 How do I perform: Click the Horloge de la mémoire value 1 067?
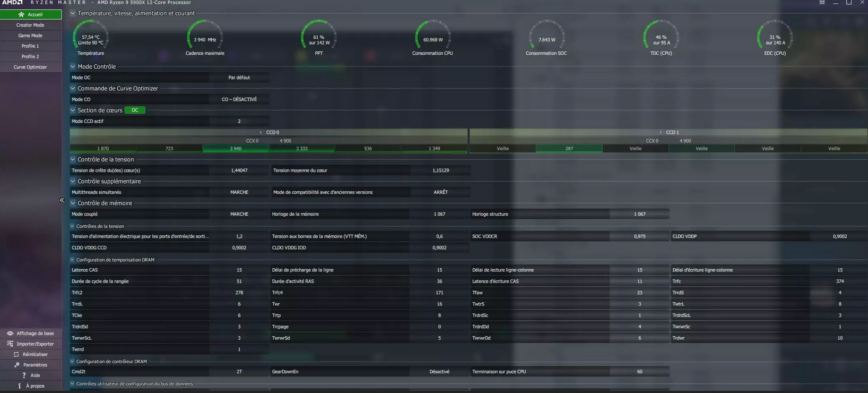click(x=439, y=214)
